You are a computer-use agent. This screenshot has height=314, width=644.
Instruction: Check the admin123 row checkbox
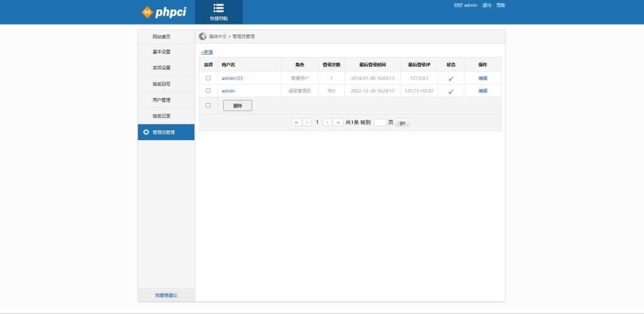pyautogui.click(x=208, y=78)
